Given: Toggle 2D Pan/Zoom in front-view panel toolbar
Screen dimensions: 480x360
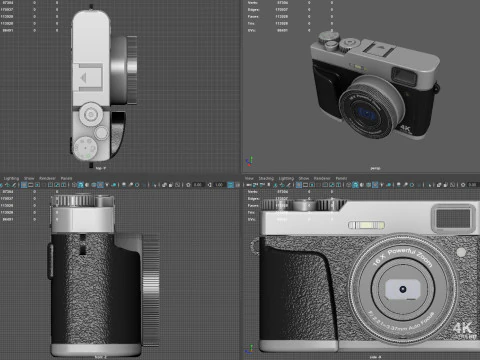Looking at the screenshot, I should (x=282, y=185).
